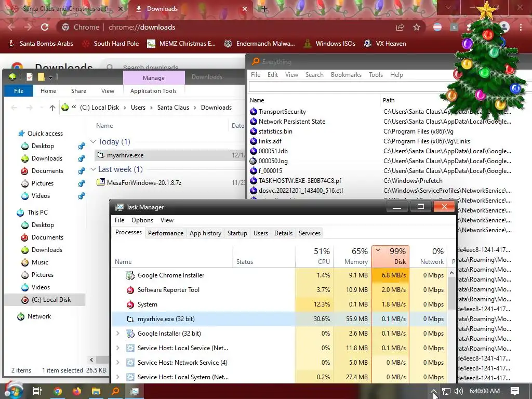Open the Edit menu in Everything
This screenshot has height=399, width=532.
point(272,75)
